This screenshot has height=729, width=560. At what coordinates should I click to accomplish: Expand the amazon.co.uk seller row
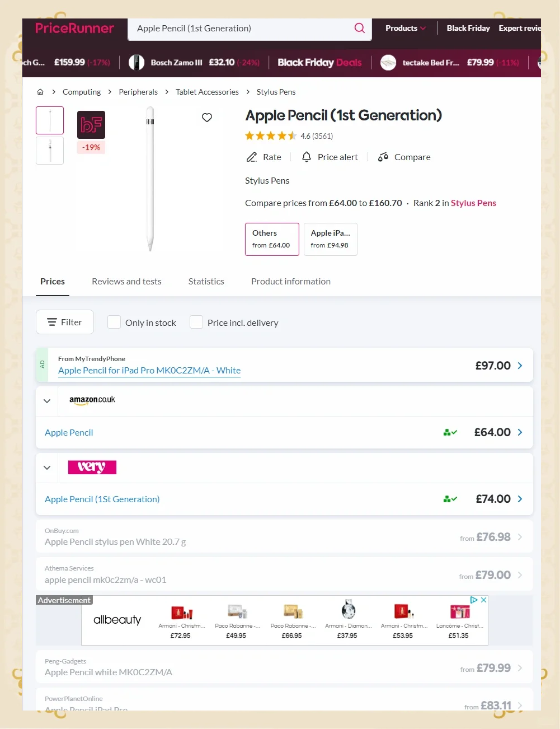pyautogui.click(x=47, y=401)
